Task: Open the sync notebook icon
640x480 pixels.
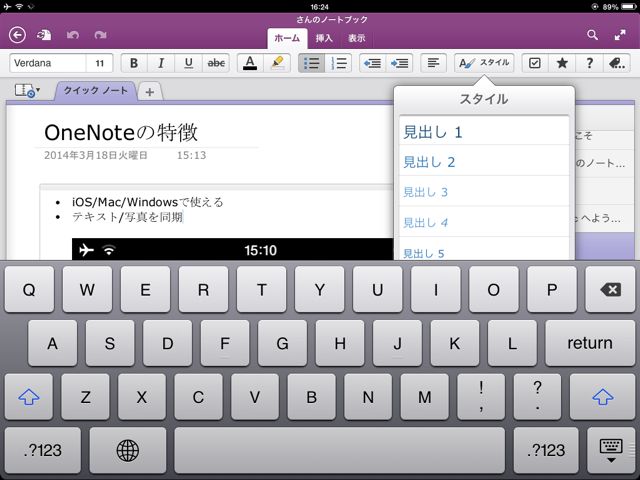Action: coord(44,35)
